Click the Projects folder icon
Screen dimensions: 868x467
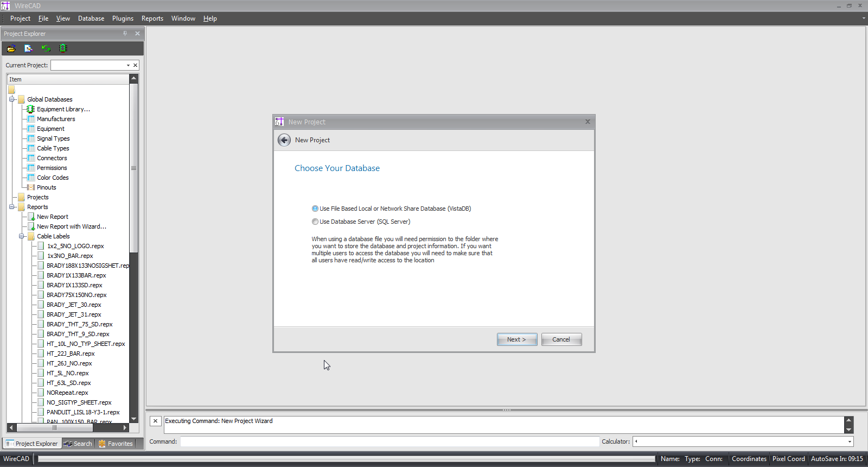pyautogui.click(x=21, y=197)
